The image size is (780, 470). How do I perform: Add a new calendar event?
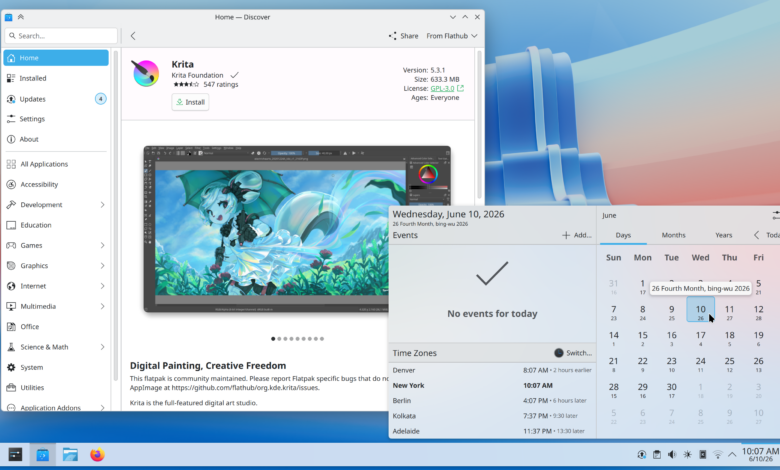coord(577,235)
